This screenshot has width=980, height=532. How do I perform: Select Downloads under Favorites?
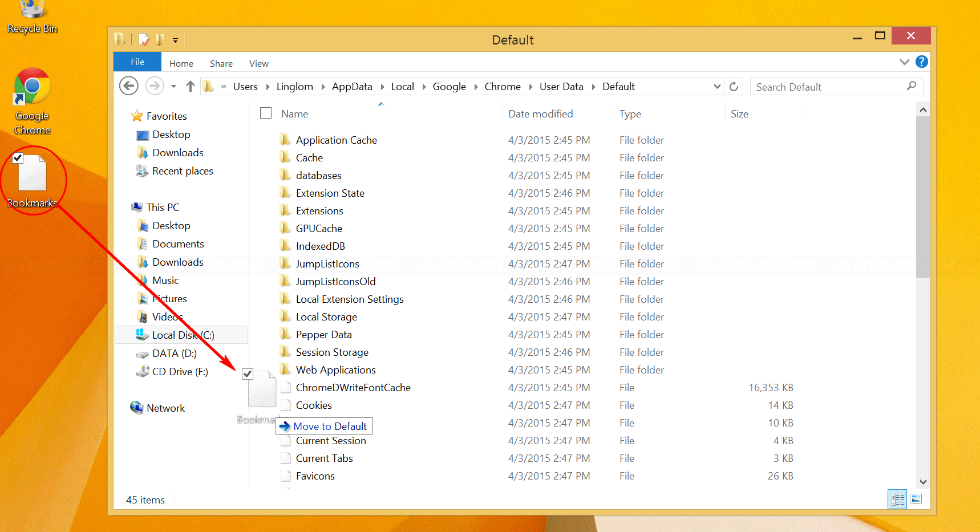click(x=178, y=152)
